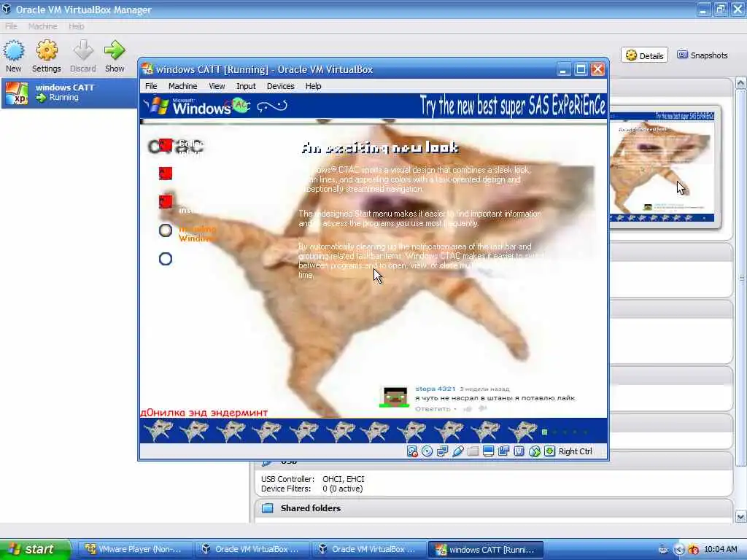Click the Device Filters value 0 (0 active)
The width and height of the screenshot is (747, 560).
[343, 489]
